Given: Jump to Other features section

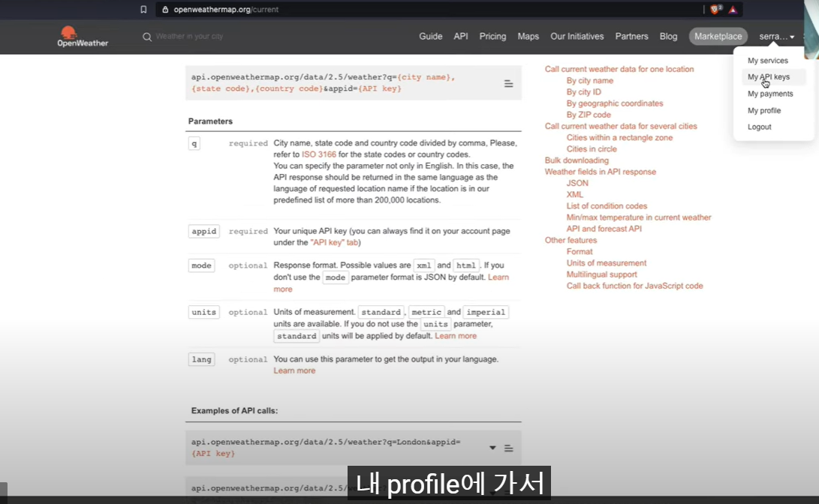Looking at the screenshot, I should tap(571, 241).
